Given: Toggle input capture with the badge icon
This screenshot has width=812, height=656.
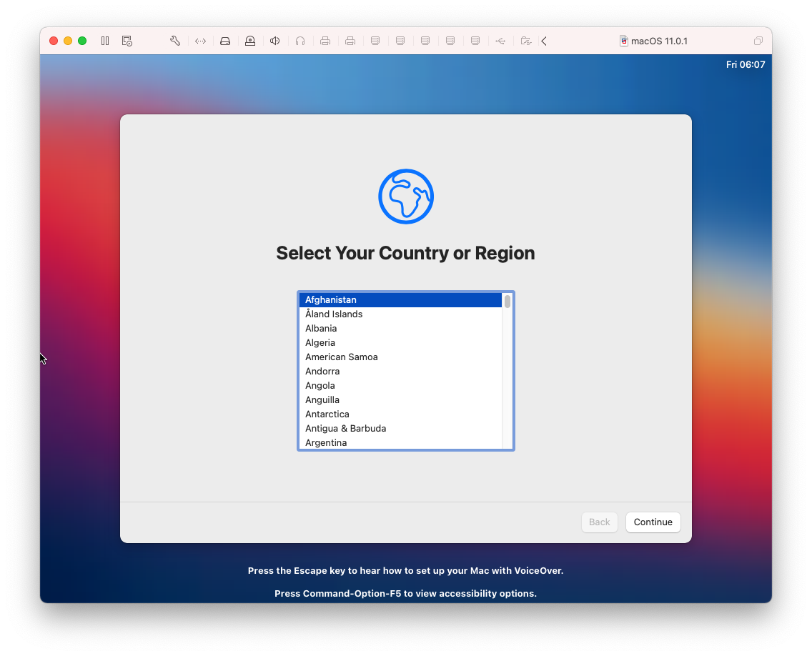Looking at the screenshot, I should (x=249, y=41).
